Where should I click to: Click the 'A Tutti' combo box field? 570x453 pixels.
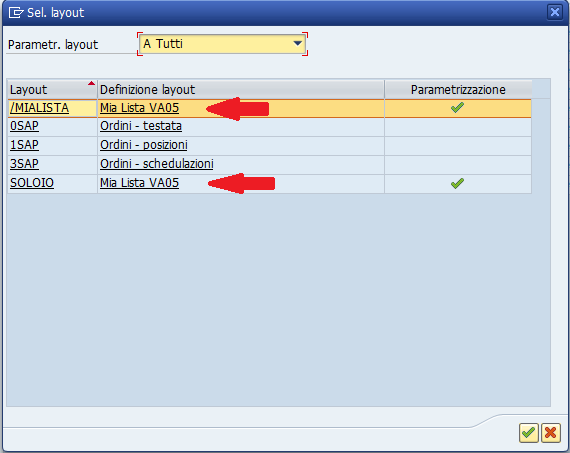[222, 44]
